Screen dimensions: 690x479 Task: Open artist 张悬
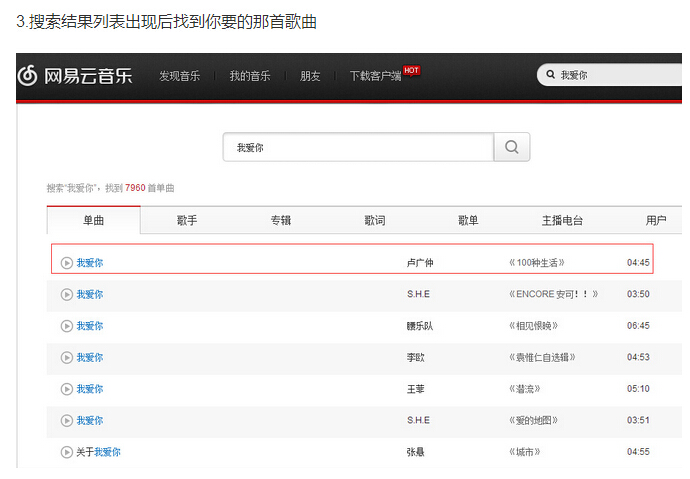click(415, 452)
